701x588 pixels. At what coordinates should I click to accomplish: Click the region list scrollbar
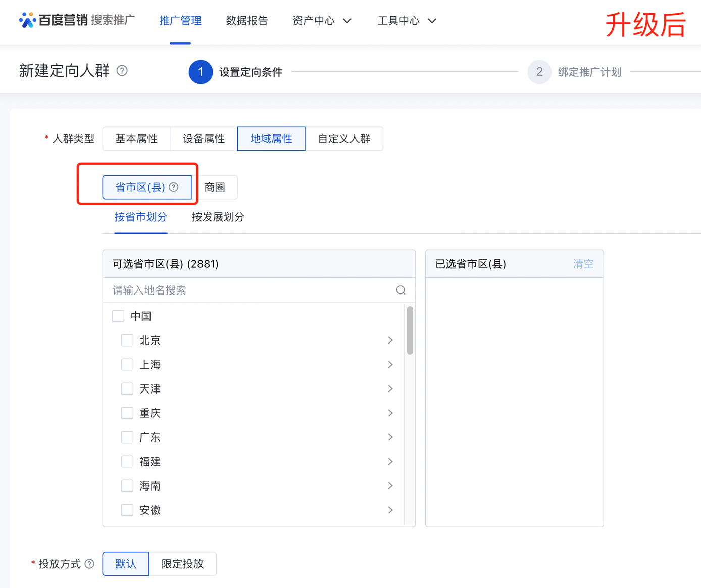coord(410,331)
